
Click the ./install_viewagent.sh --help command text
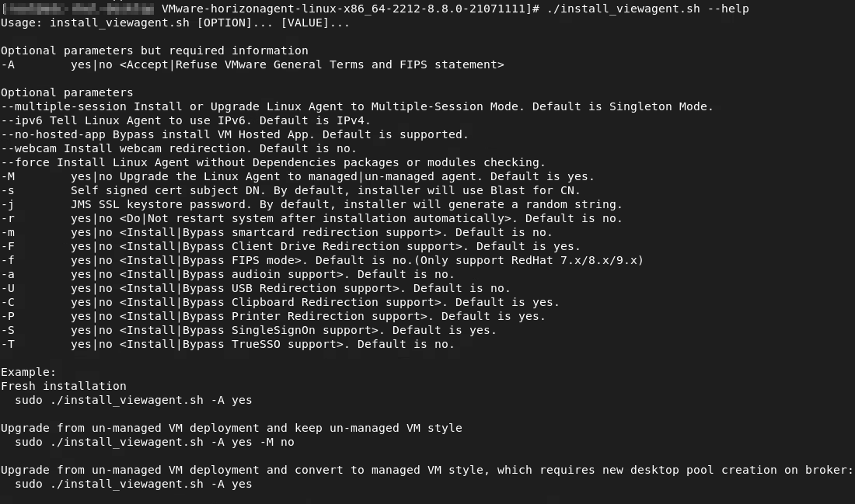point(647,9)
